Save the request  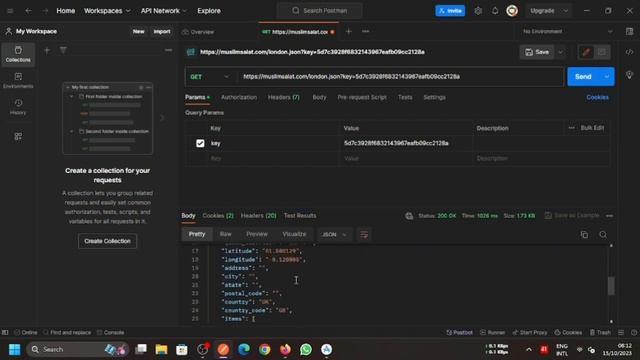coord(537,52)
